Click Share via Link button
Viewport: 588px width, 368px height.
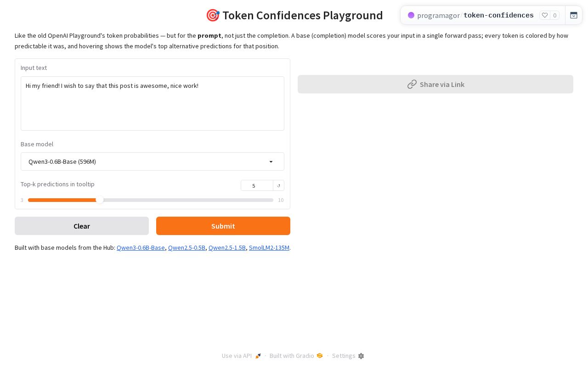click(435, 84)
